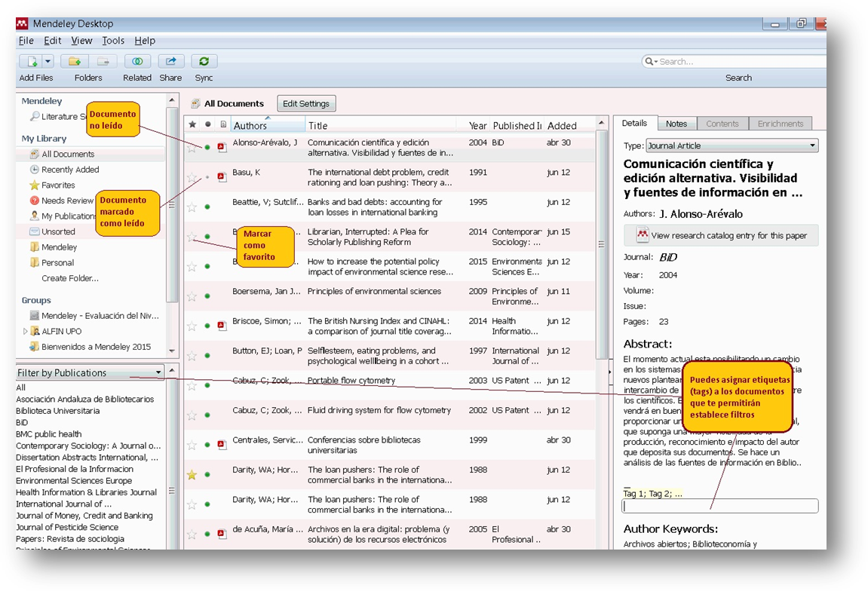Click the create new folder toolbar icon
868x591 pixels.
click(x=75, y=61)
